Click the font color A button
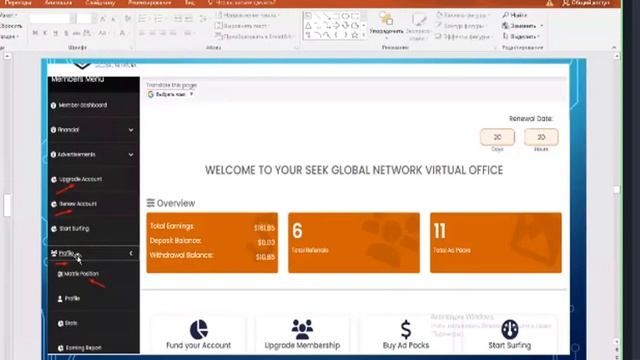The image size is (640, 360). (x=122, y=33)
